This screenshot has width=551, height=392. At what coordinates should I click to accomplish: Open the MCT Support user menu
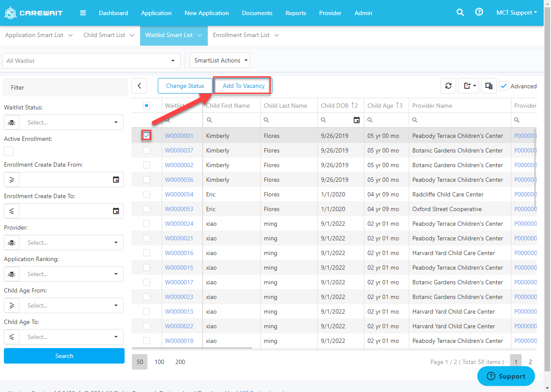[x=517, y=12]
